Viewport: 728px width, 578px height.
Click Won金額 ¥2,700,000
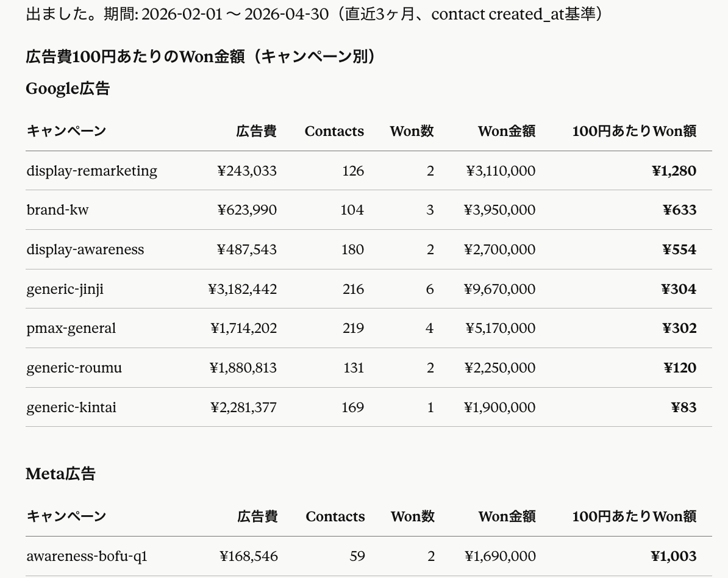[x=499, y=250]
